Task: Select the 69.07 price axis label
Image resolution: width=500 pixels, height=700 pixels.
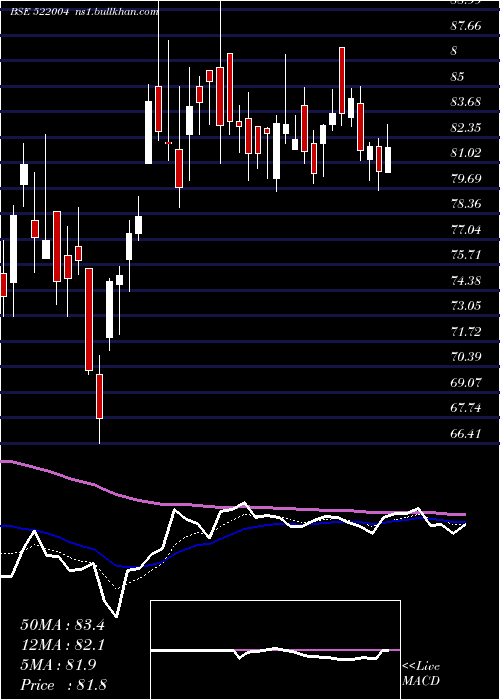Action: point(466,383)
